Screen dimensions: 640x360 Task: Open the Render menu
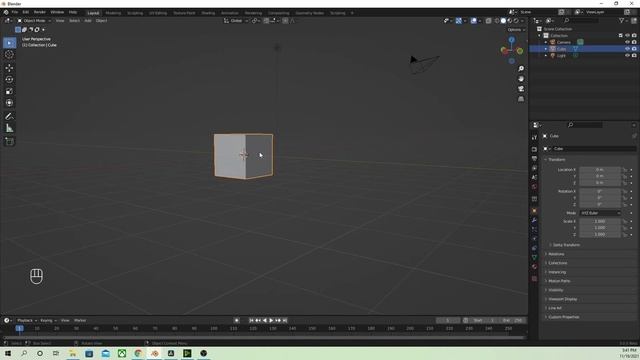click(40, 13)
